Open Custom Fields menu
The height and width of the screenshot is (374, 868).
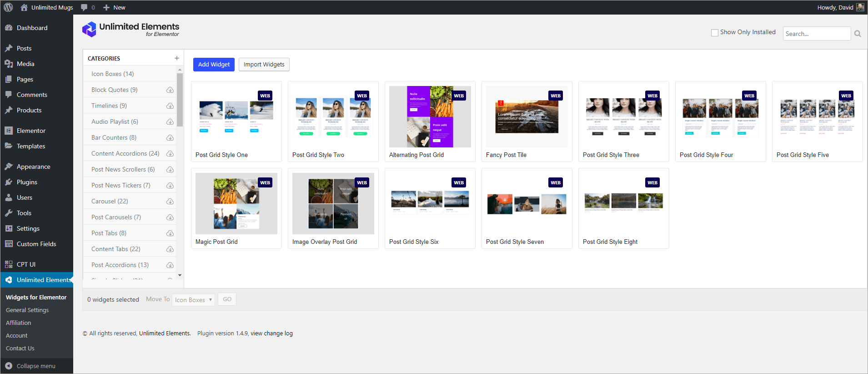(36, 244)
